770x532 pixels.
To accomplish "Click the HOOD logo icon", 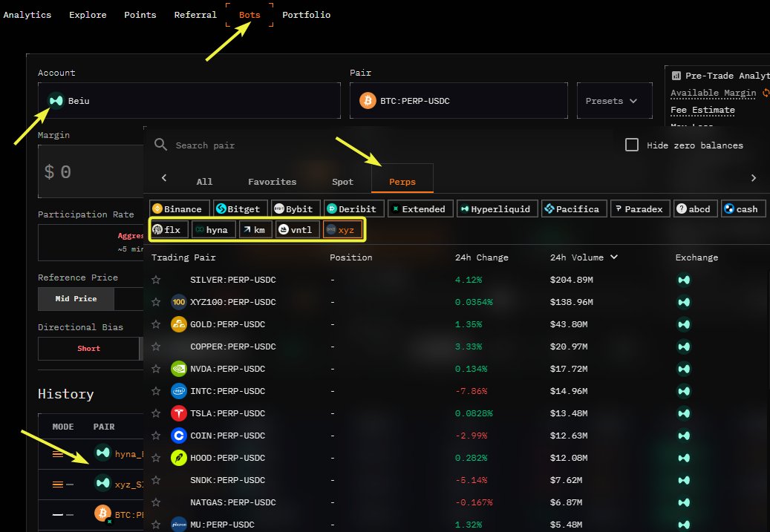I will click(x=179, y=457).
